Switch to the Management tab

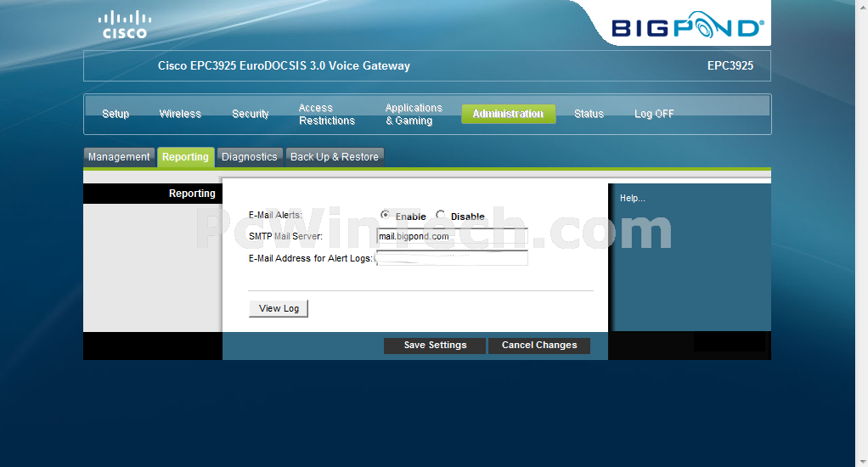pos(119,156)
